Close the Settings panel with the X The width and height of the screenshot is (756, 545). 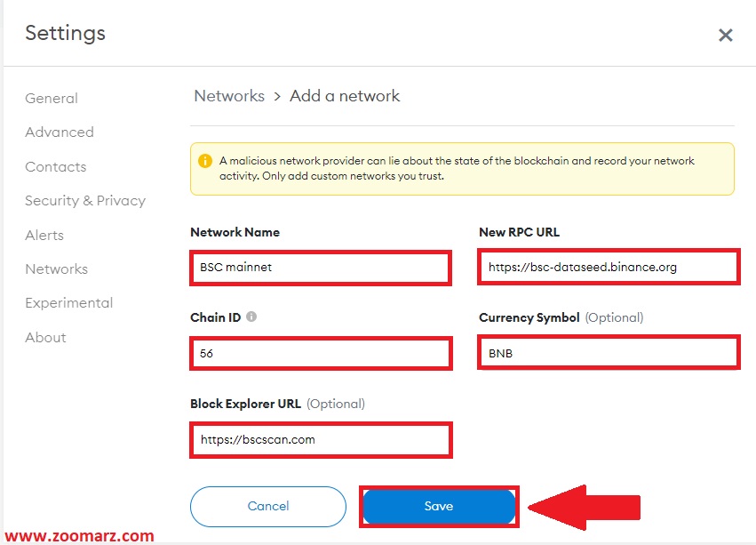click(x=725, y=35)
